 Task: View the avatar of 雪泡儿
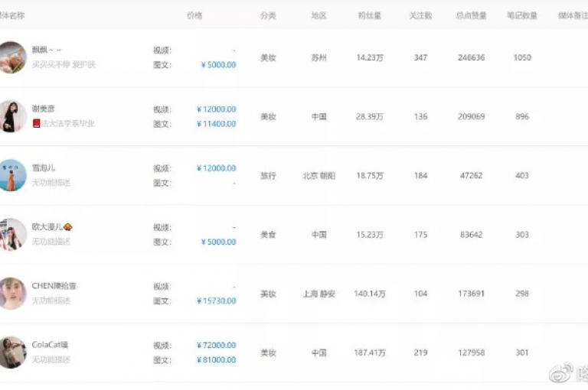tap(12, 175)
